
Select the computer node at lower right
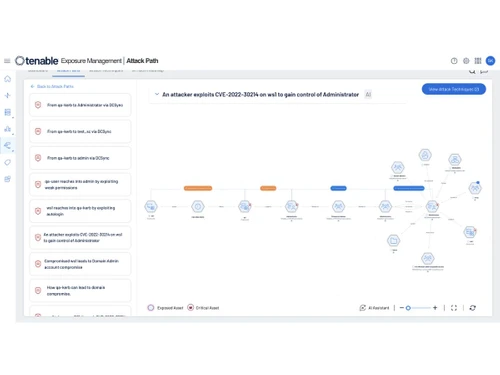click(x=470, y=231)
